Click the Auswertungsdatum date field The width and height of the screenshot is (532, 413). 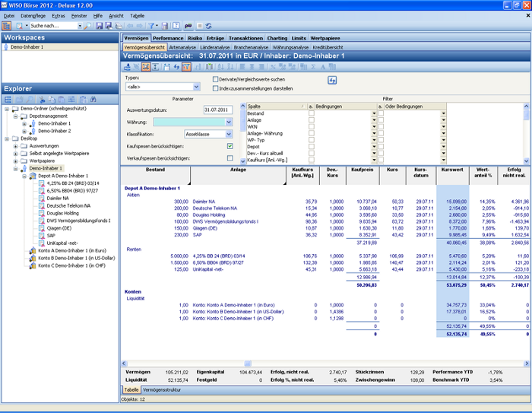click(218, 110)
